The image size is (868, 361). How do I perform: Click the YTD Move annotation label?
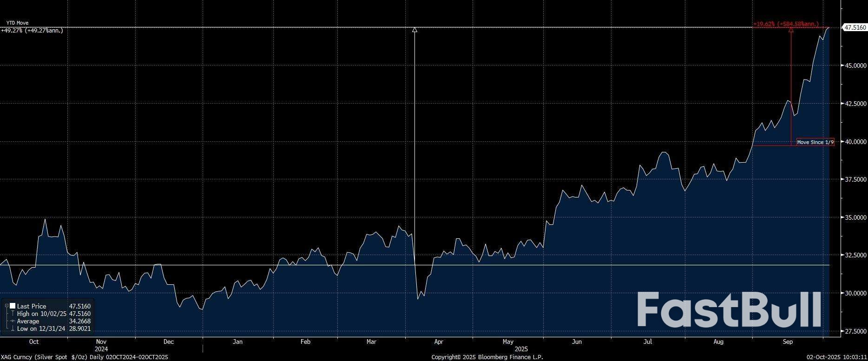tap(17, 23)
